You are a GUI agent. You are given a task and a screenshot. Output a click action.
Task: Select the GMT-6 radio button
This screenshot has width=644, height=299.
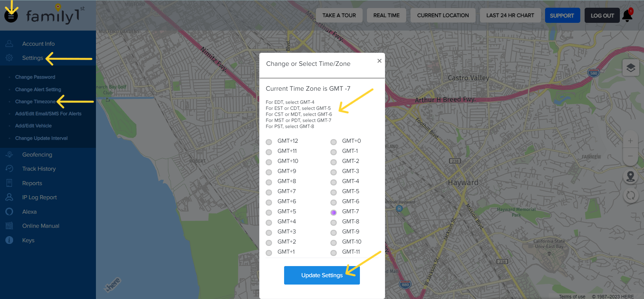tap(333, 202)
